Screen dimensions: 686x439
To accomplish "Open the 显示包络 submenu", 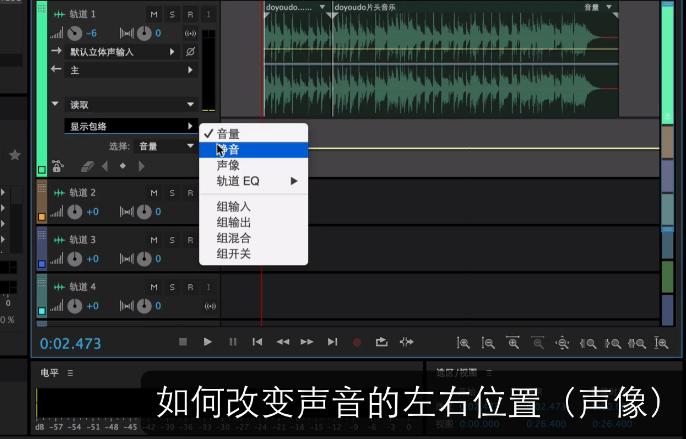I will (131, 126).
